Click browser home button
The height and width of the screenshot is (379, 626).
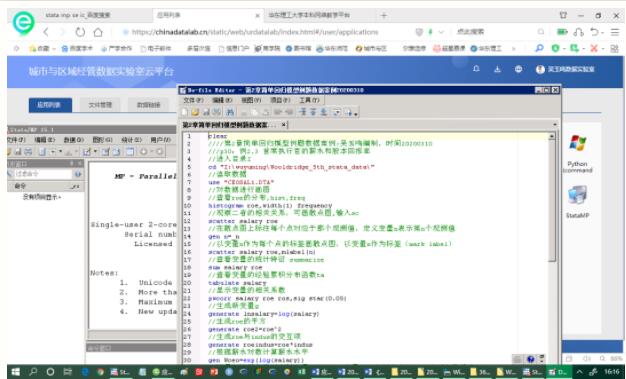(x=98, y=32)
